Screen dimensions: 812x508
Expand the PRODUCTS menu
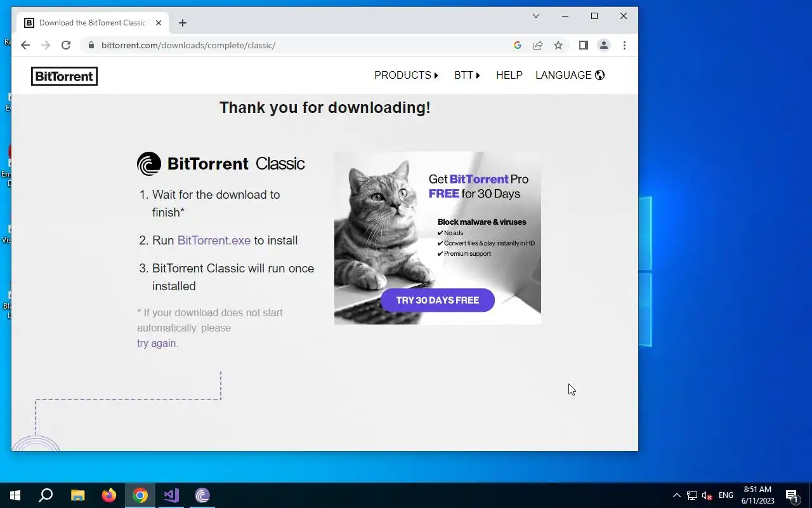(x=406, y=75)
